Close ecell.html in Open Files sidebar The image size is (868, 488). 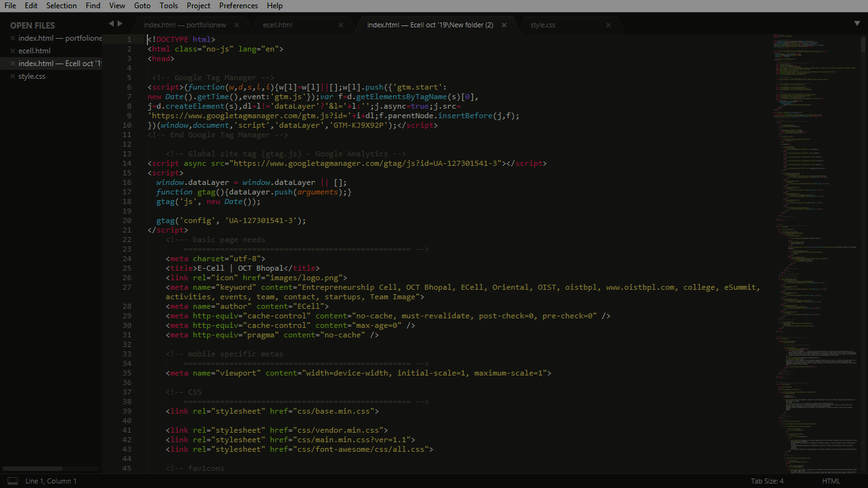click(13, 51)
